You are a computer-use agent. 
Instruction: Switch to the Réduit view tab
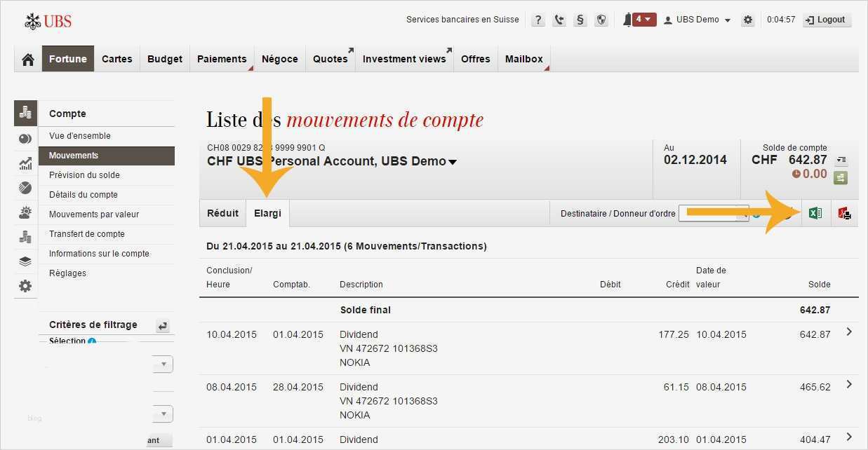click(x=222, y=213)
